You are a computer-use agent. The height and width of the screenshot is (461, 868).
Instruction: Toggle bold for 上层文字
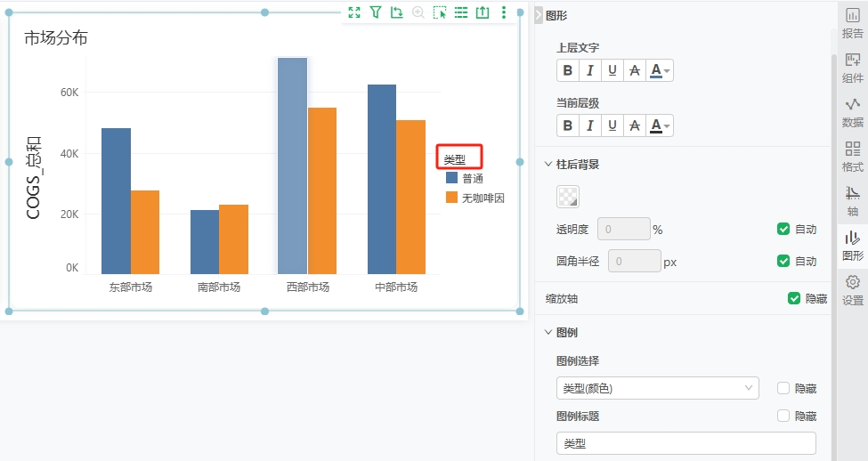[x=568, y=70]
